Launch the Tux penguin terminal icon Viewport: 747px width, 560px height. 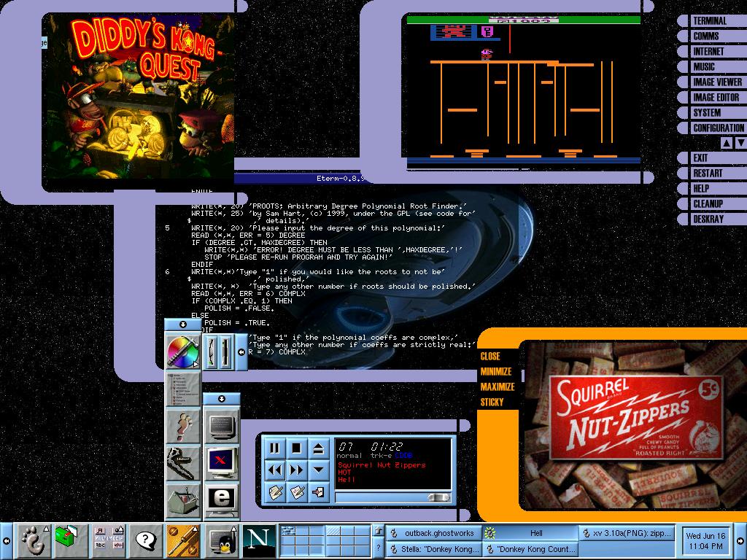pyautogui.click(x=220, y=541)
